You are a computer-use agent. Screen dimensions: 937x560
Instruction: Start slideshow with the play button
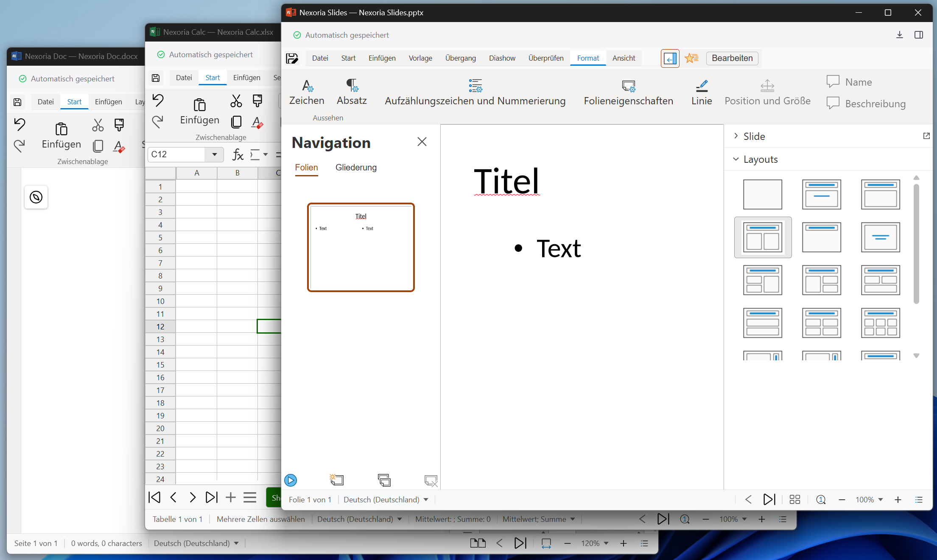[291, 480]
